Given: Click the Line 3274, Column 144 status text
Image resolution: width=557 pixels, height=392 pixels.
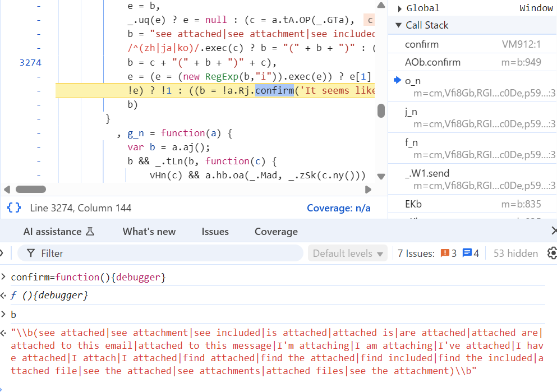Looking at the screenshot, I should pos(81,208).
